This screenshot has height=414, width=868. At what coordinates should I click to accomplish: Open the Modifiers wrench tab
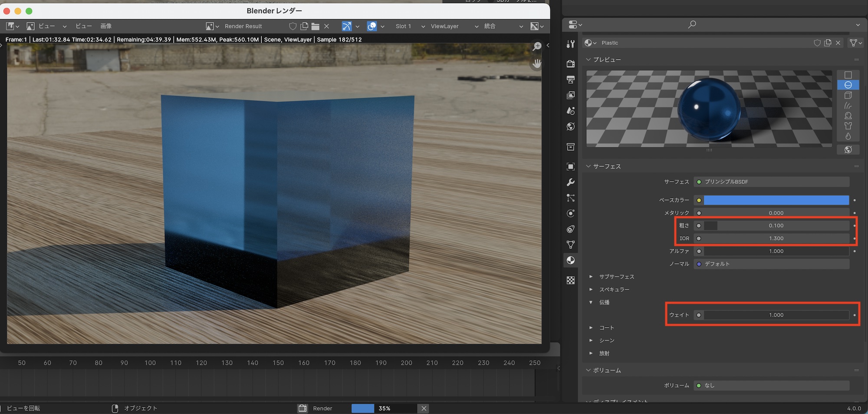pos(571,182)
